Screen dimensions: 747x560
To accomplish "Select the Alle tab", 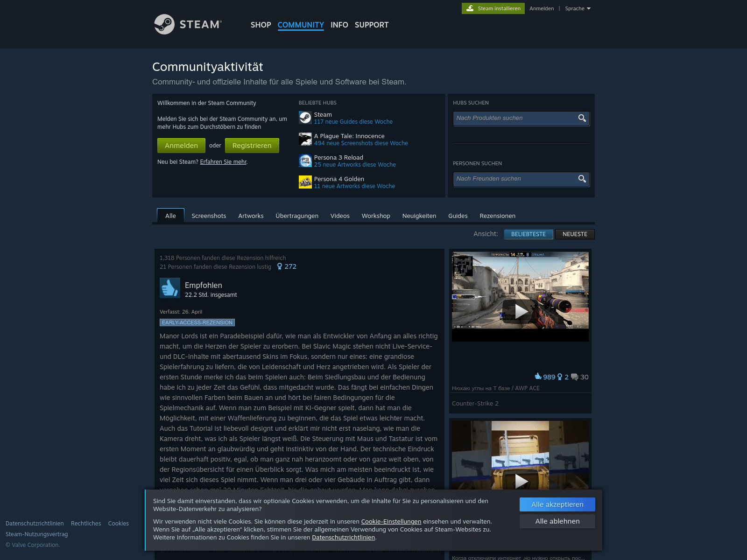I will pyautogui.click(x=170, y=216).
